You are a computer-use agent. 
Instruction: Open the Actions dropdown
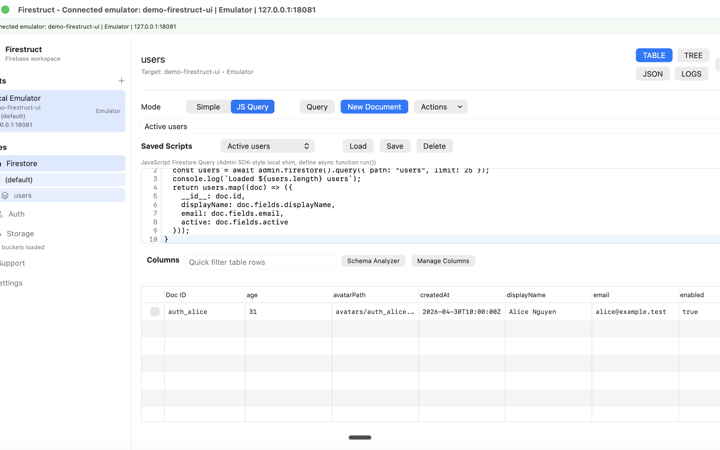441,107
